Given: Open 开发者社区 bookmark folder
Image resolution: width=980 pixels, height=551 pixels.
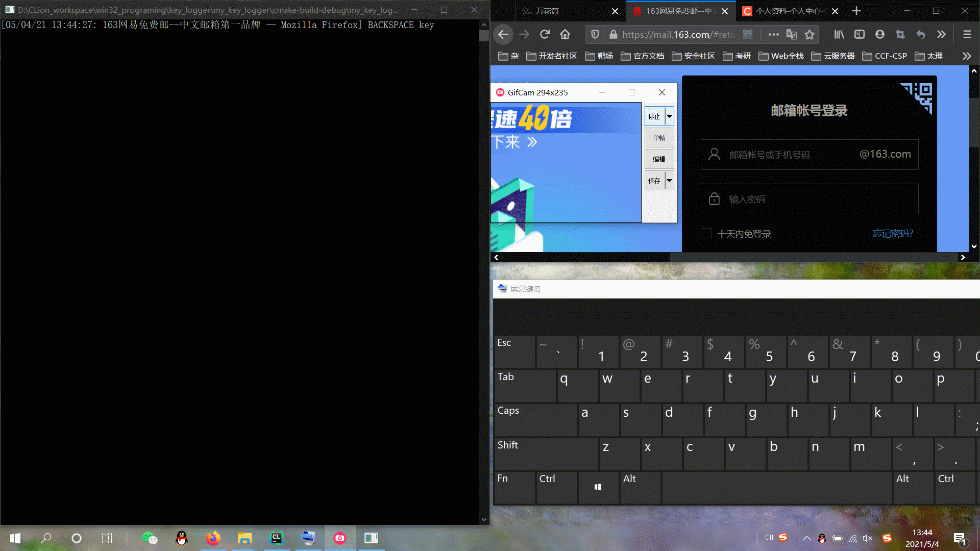Looking at the screenshot, I should coord(552,56).
